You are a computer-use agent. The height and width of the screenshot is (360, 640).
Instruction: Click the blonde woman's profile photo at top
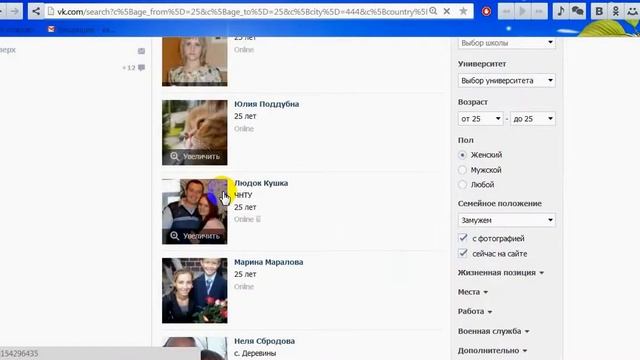(195, 61)
